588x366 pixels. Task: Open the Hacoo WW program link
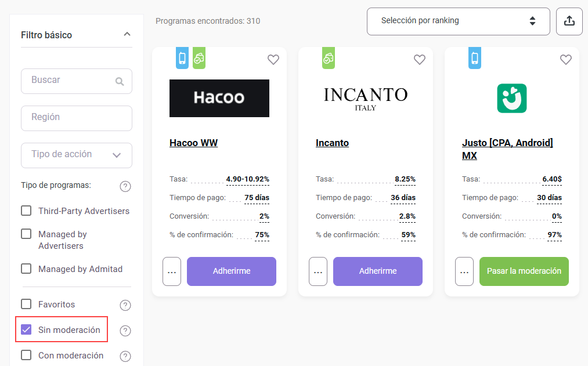click(x=193, y=143)
